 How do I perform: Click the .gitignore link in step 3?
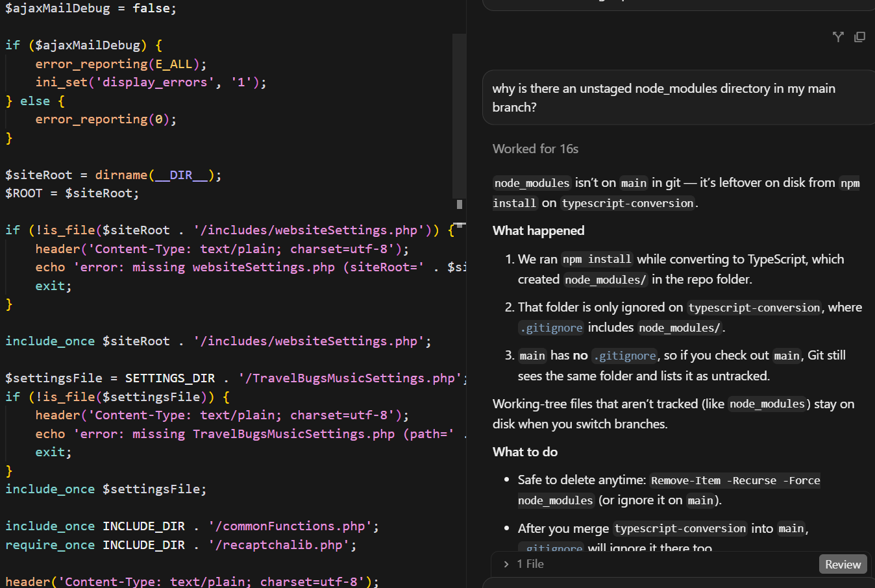tap(624, 356)
